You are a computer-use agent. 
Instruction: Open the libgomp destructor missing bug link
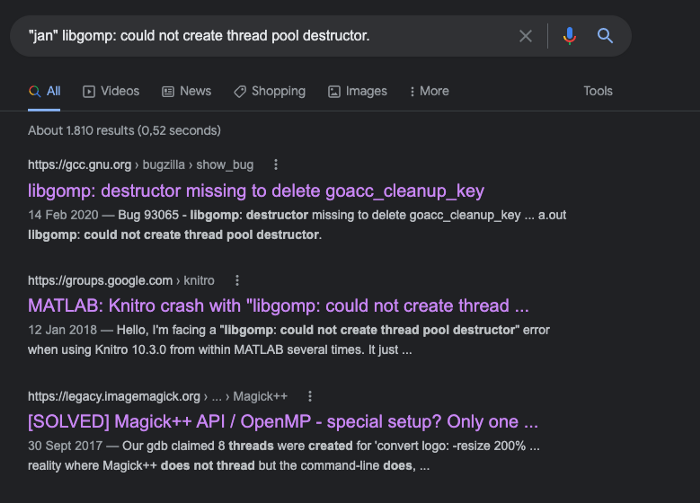point(256,190)
